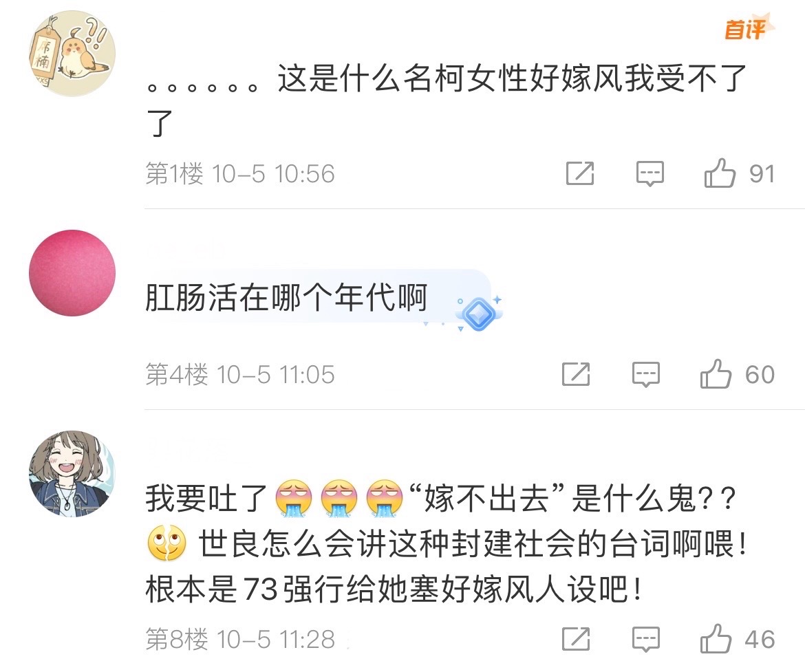Reply to the eighth floor comment

click(x=645, y=639)
